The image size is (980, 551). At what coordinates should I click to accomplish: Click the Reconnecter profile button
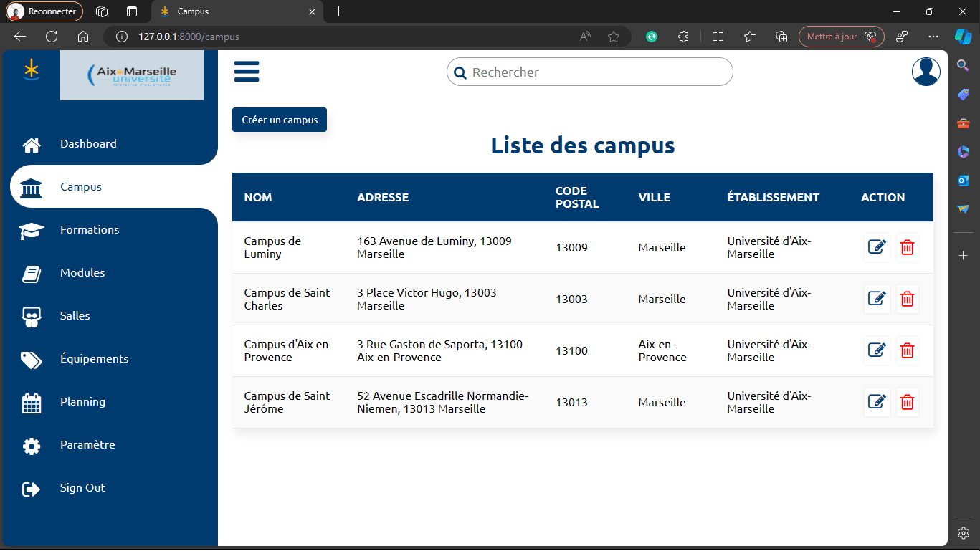44,11
